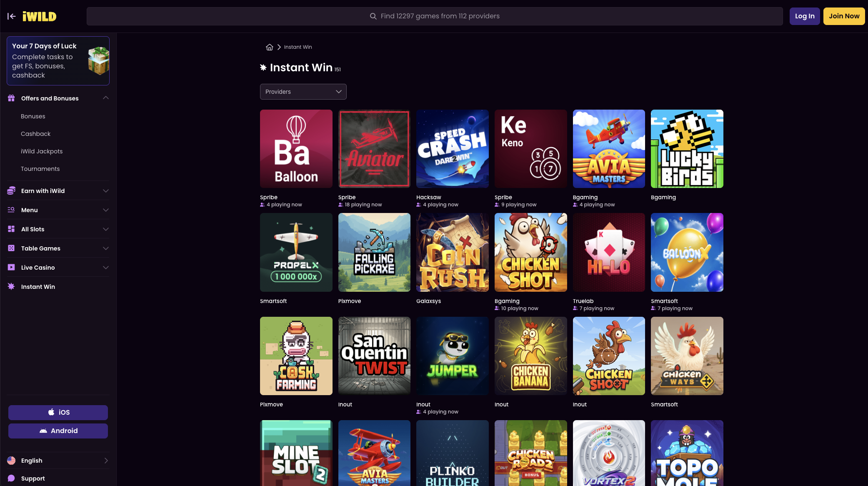Open the iWild logo homepage
868x486 pixels.
coord(39,16)
